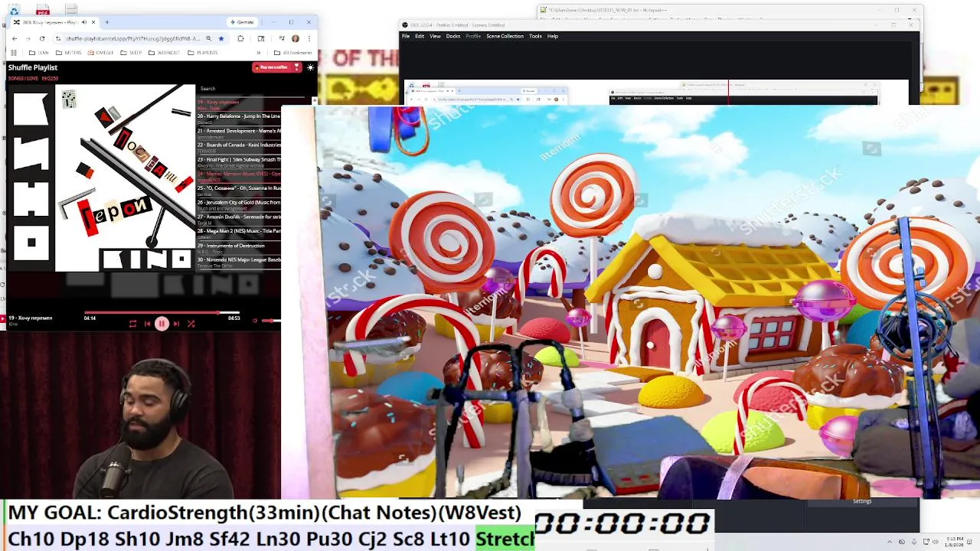Open Docks menu in OBS window
The image size is (980, 551).
[453, 36]
